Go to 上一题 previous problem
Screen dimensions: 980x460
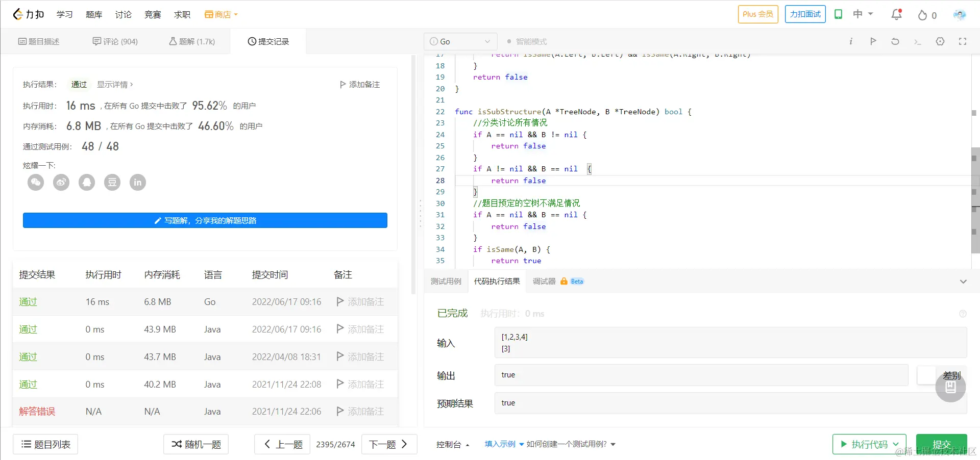[x=282, y=444]
